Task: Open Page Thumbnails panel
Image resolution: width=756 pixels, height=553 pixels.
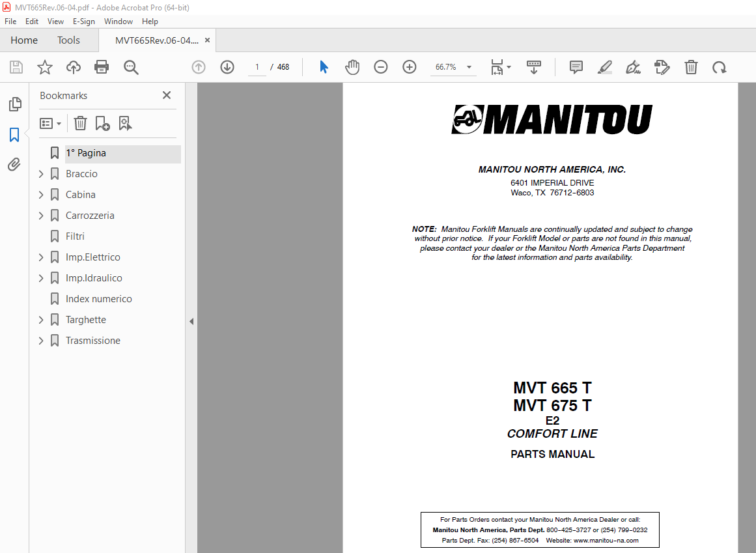Action: pyautogui.click(x=15, y=104)
